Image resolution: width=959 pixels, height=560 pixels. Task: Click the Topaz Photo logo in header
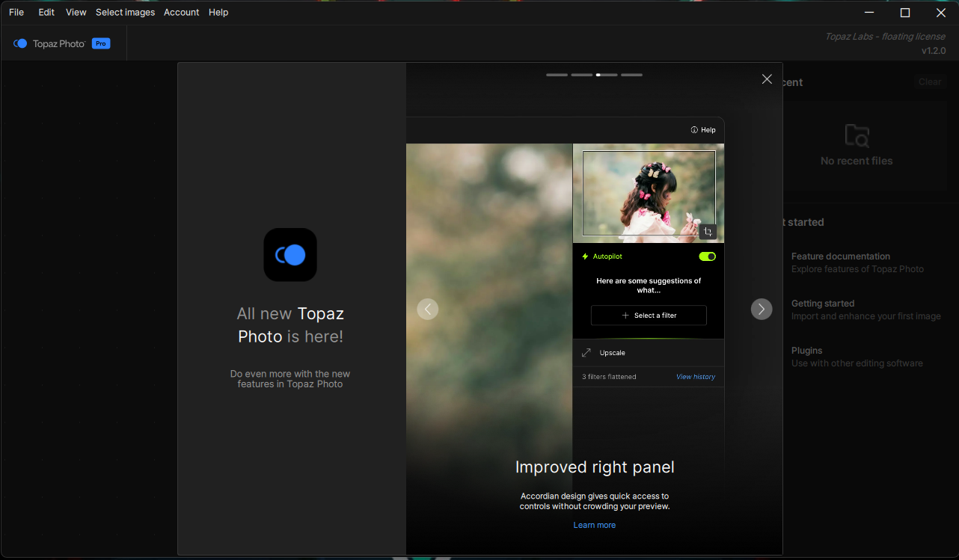click(x=49, y=43)
